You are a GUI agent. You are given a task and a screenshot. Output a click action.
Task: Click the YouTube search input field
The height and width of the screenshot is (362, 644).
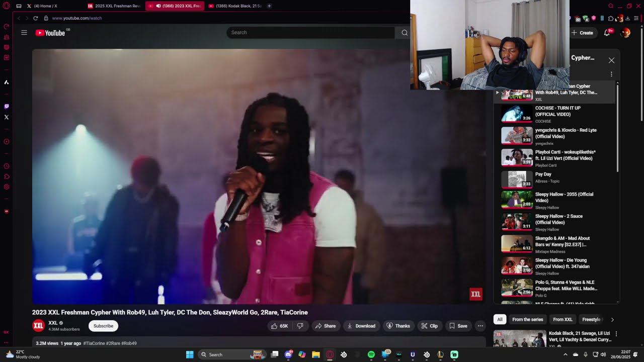pos(310,33)
